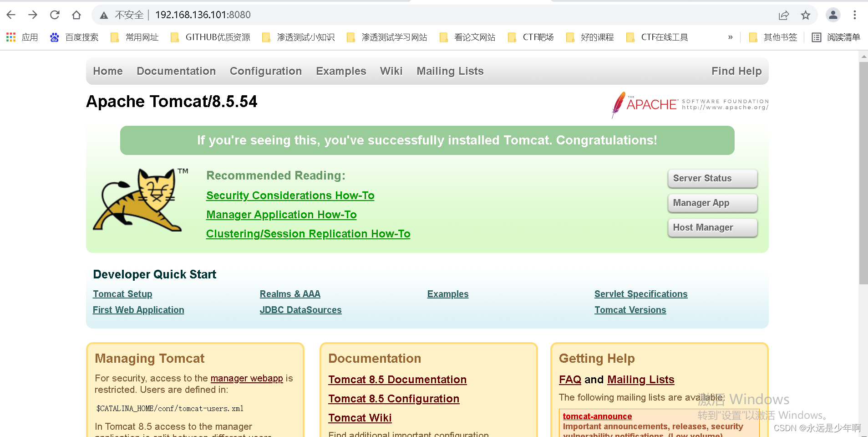Open the Tomcat Setup link
Viewport: 868px width, 437px height.
coord(122,294)
